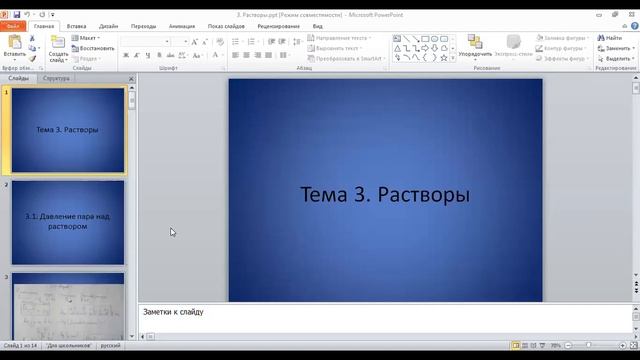Increase list indent level
This screenshot has height=360, width=640.
282,42
